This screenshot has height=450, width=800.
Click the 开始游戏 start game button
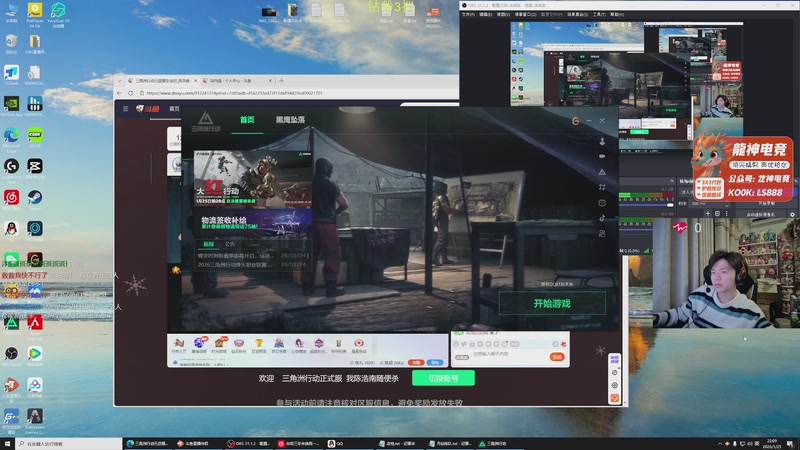click(552, 303)
